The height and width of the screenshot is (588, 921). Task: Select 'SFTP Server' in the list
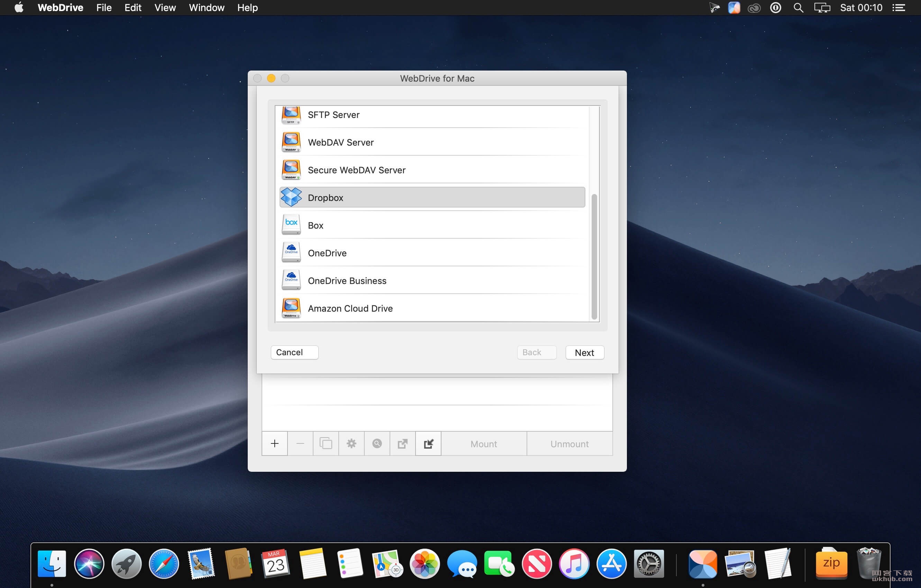(432, 115)
